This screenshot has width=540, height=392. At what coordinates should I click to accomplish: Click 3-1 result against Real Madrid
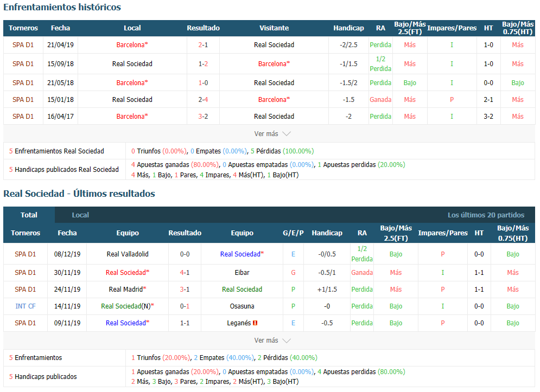185,290
